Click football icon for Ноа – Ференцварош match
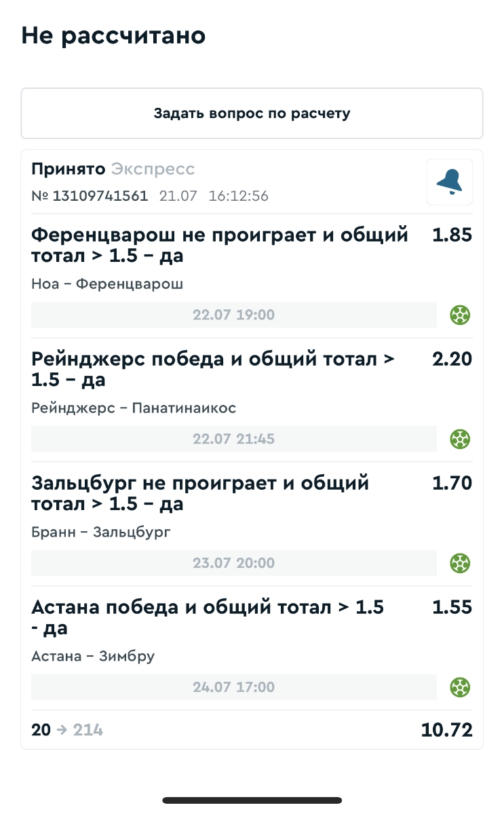 461,315
